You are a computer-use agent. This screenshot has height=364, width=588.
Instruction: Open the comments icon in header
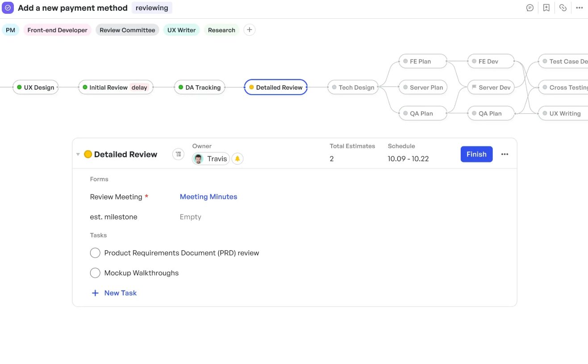tap(530, 8)
